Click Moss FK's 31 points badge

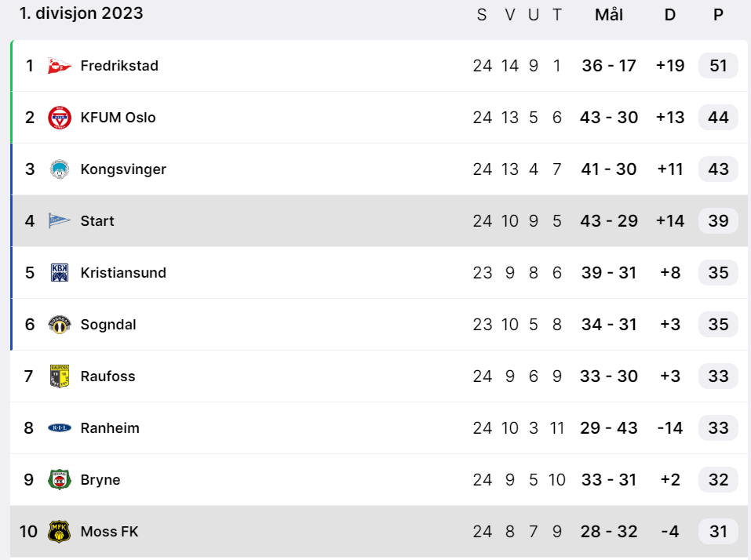(x=718, y=532)
